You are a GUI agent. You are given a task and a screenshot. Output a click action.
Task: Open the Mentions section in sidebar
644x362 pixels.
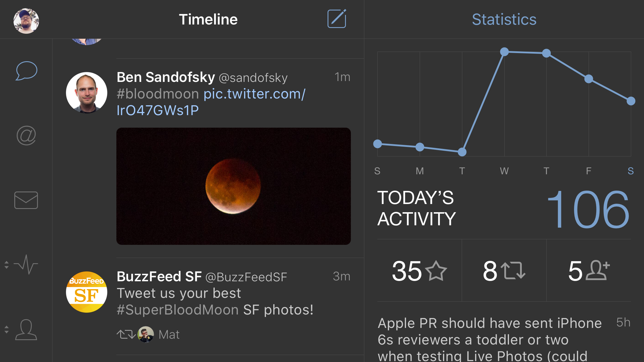click(26, 135)
